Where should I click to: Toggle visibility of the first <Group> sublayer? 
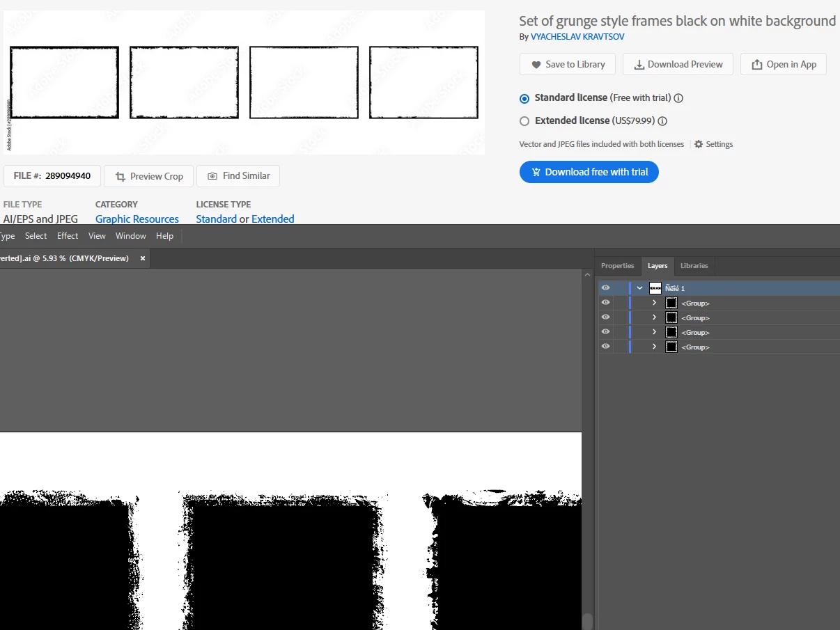[x=605, y=303]
